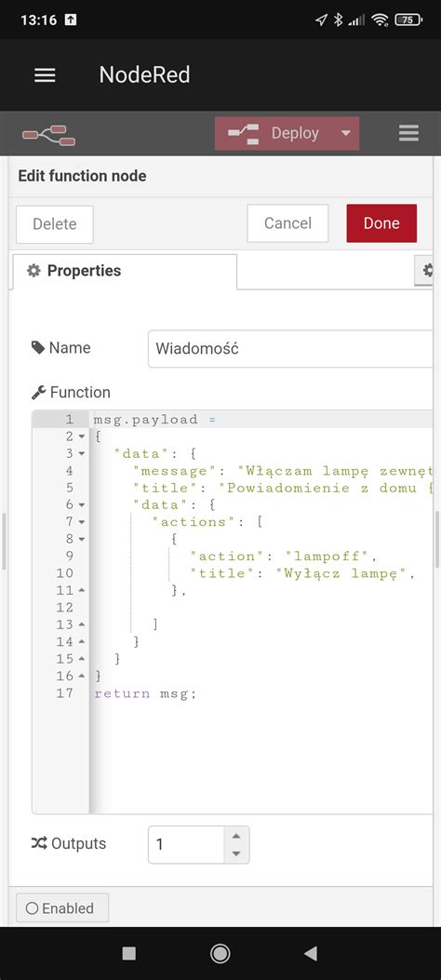Viewport: 441px width, 980px height.
Task: Tap the Android home circle icon
Action: [220, 953]
